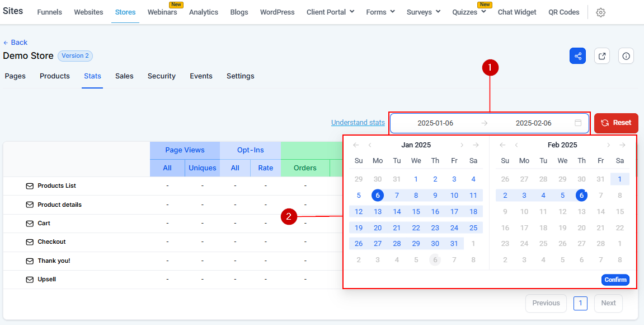Open the Sites settings gear icon
This screenshot has height=325, width=644.
(x=600, y=12)
